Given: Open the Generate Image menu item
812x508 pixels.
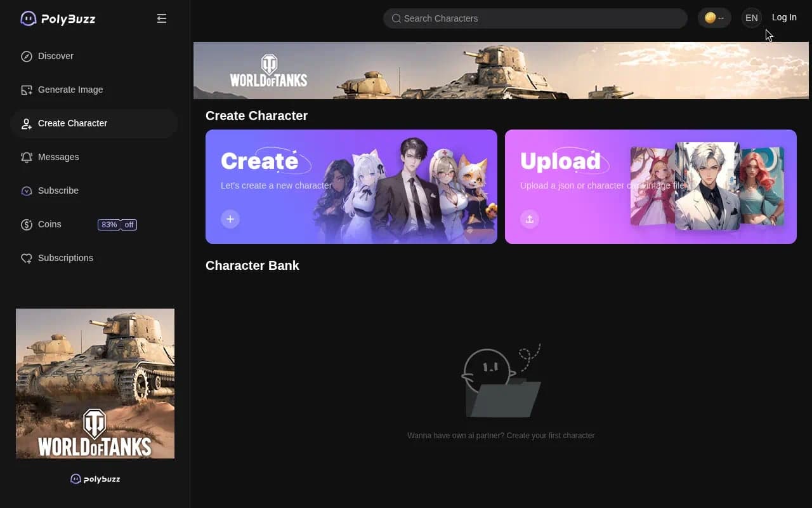Looking at the screenshot, I should coord(94,90).
